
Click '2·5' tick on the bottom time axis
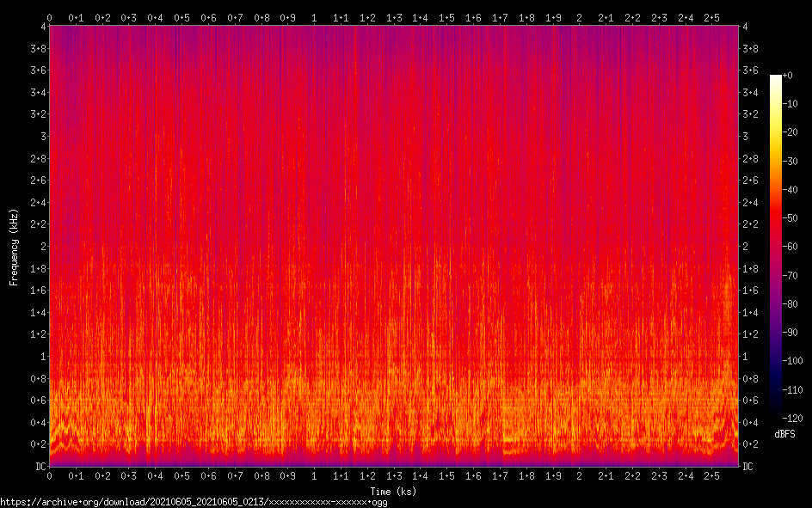(x=711, y=476)
